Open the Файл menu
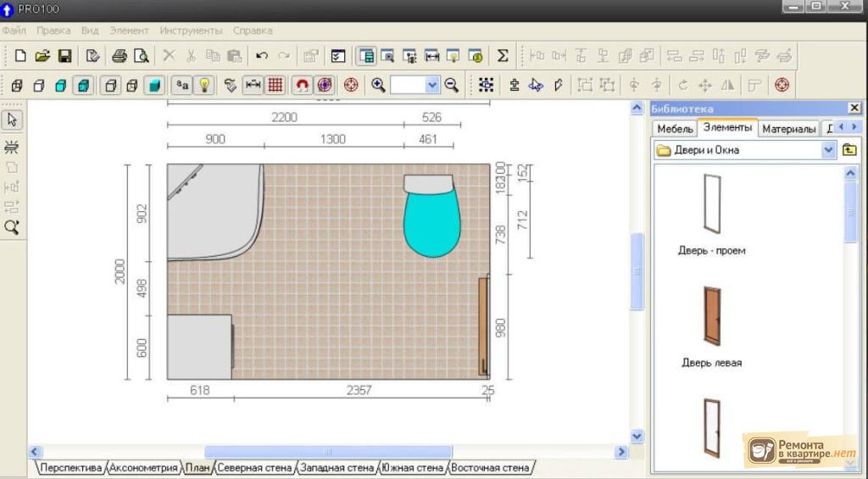Screen dimensions: 868x479 (x=14, y=31)
